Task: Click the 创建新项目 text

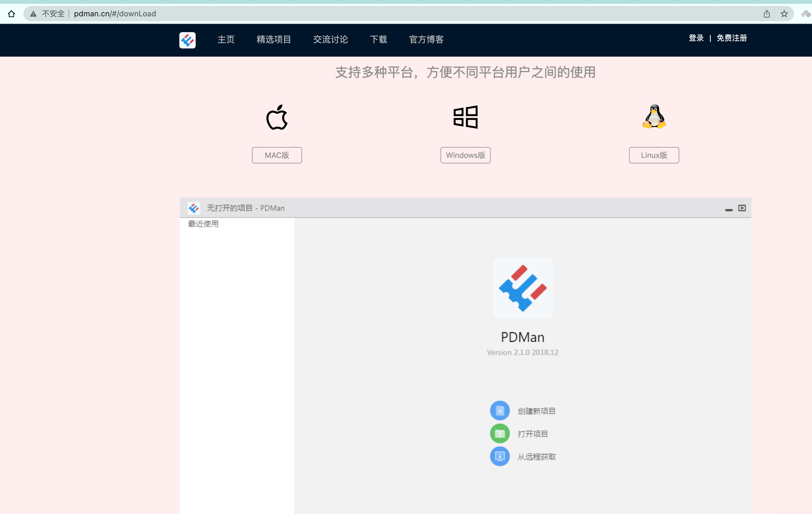Action: (x=537, y=411)
